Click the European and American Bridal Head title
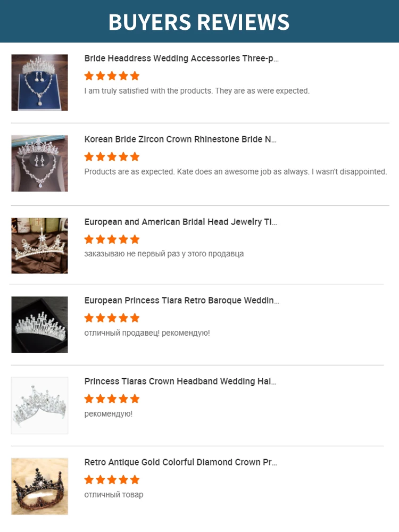Screen dimensions: 399x532 [x=180, y=222]
